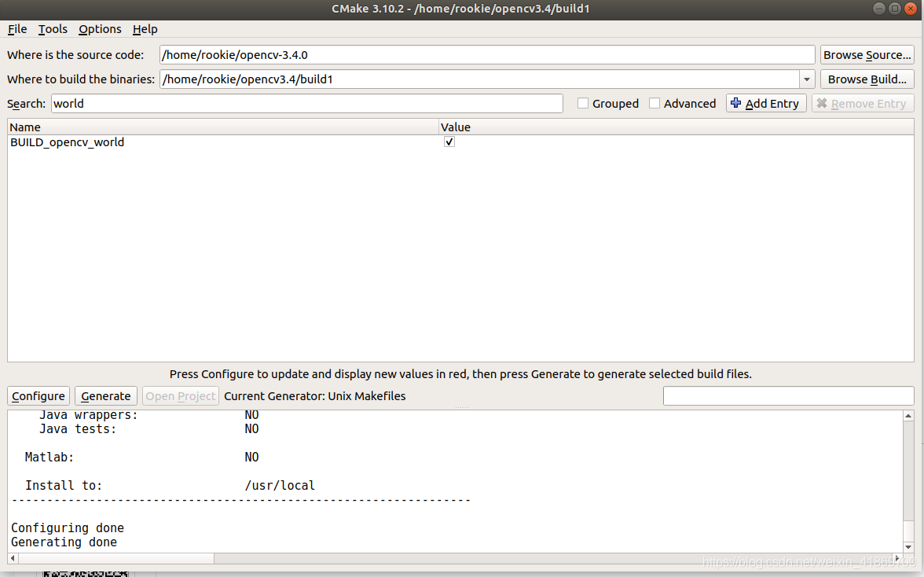
Task: Minimize the CMake window
Action: [878, 8]
